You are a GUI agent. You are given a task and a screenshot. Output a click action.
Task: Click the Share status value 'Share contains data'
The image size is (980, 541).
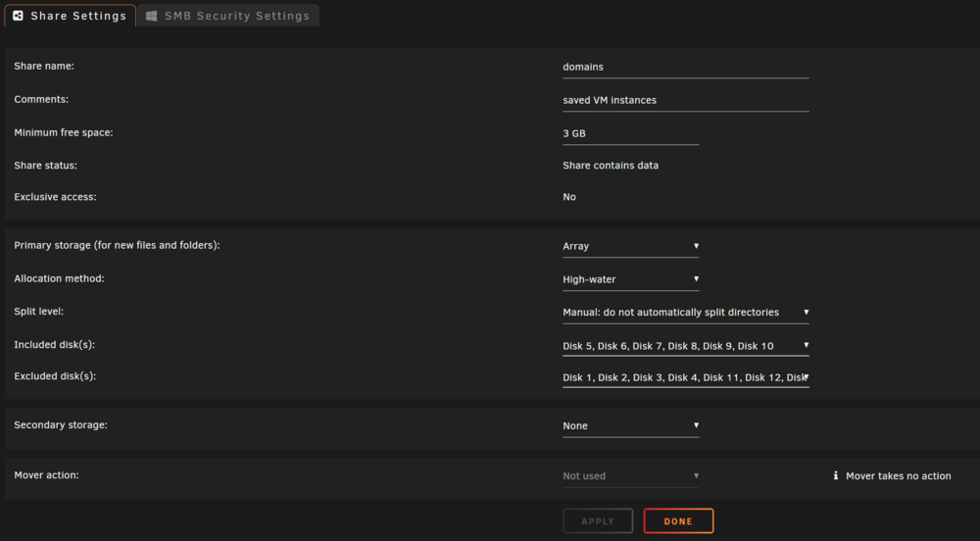pos(611,166)
